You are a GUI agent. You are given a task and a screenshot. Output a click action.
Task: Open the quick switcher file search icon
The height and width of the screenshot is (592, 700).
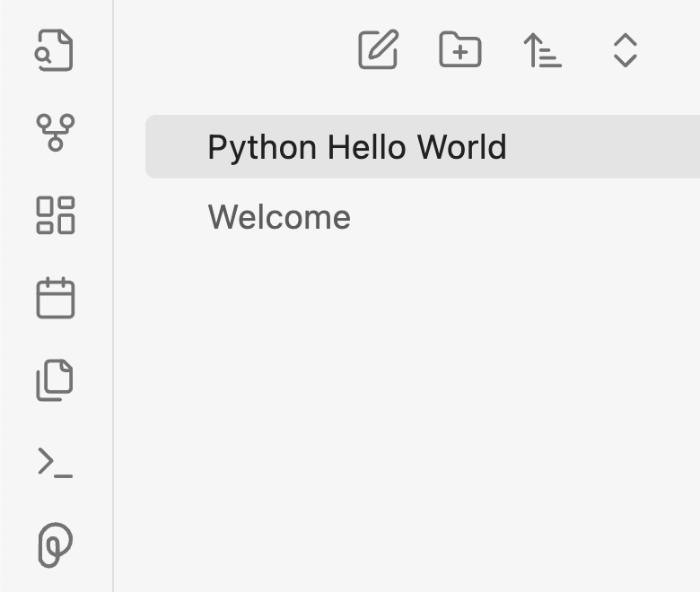click(x=55, y=50)
